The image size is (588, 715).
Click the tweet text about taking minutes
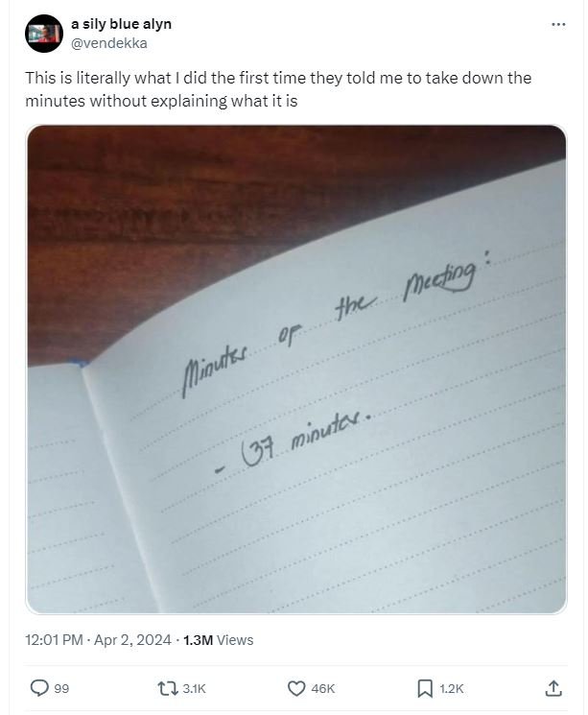coord(278,88)
